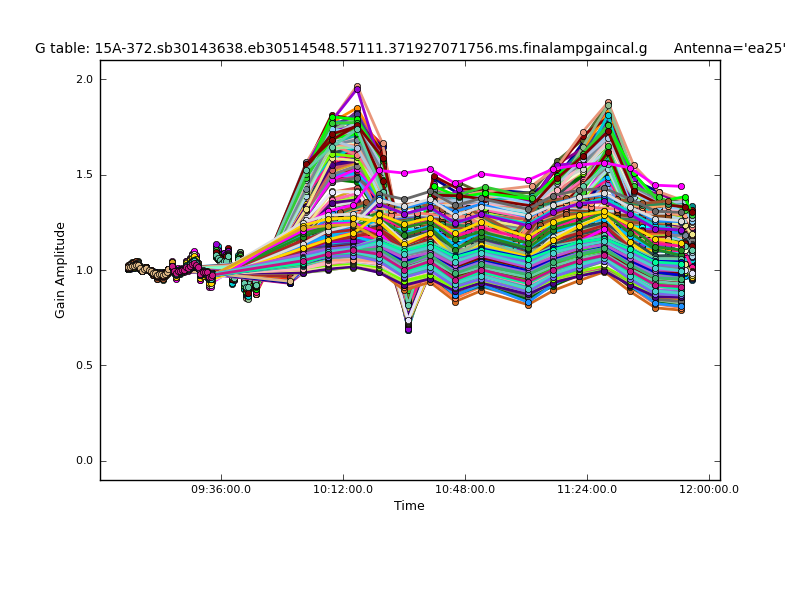This screenshot has width=800, height=600.
Task: Click the 'Gain Amplitude' y-axis label
Action: click(61, 270)
